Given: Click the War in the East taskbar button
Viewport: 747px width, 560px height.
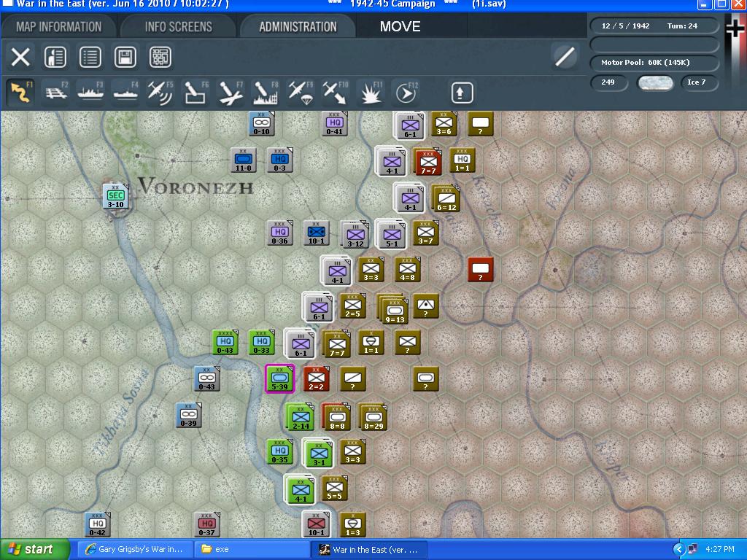Looking at the screenshot, I should tap(369, 550).
